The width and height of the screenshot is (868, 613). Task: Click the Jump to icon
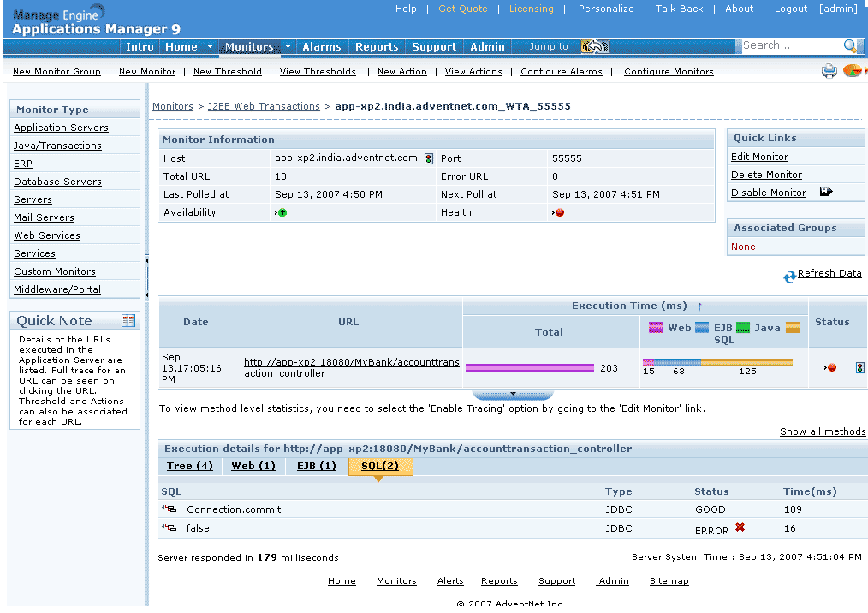[594, 46]
